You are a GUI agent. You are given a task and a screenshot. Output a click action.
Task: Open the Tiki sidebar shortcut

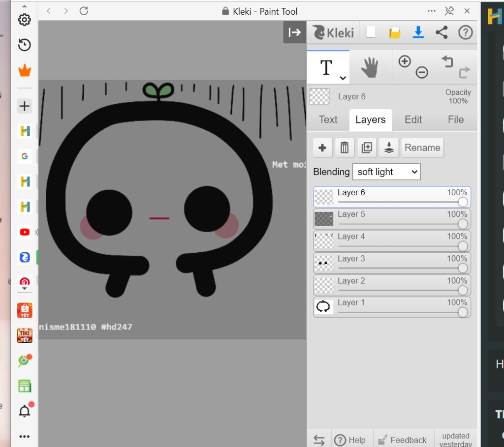point(25,335)
